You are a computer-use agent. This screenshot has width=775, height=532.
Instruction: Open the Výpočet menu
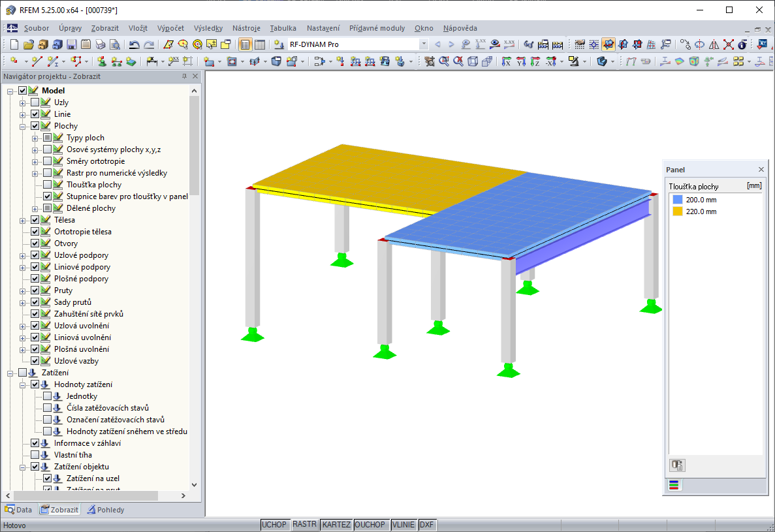click(170, 28)
